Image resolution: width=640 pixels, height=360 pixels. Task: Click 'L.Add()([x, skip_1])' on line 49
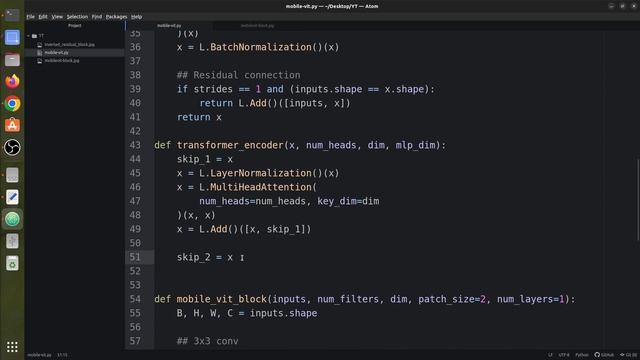(x=255, y=229)
